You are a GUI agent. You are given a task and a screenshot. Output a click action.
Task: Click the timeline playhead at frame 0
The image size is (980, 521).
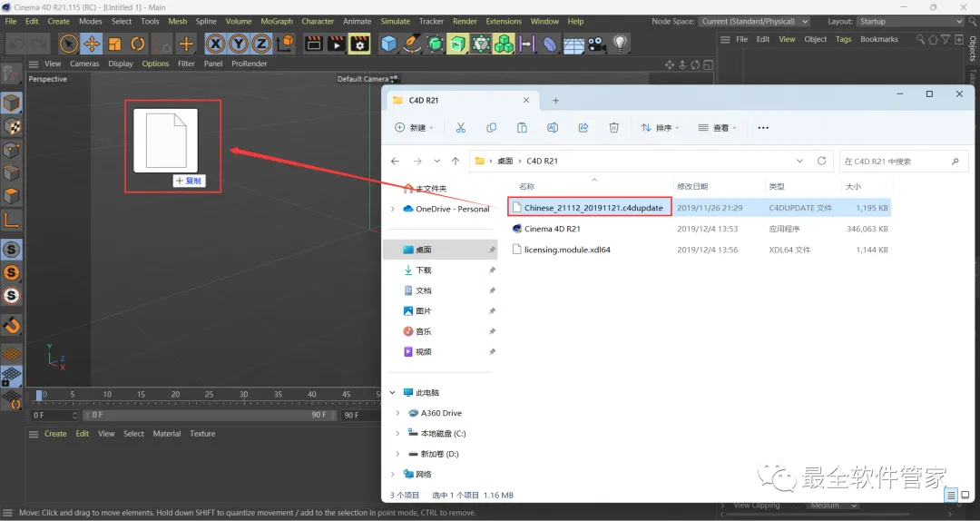pos(39,395)
